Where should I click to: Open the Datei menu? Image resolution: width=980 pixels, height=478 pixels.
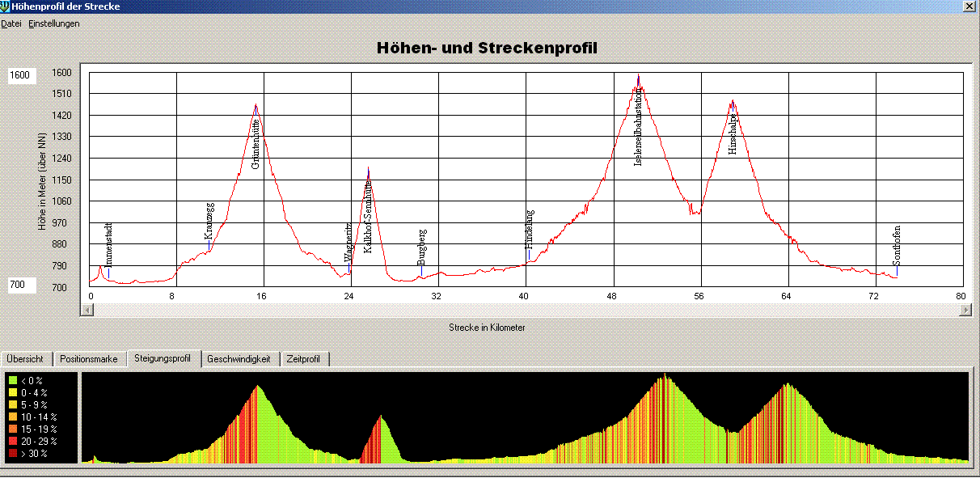[x=11, y=23]
